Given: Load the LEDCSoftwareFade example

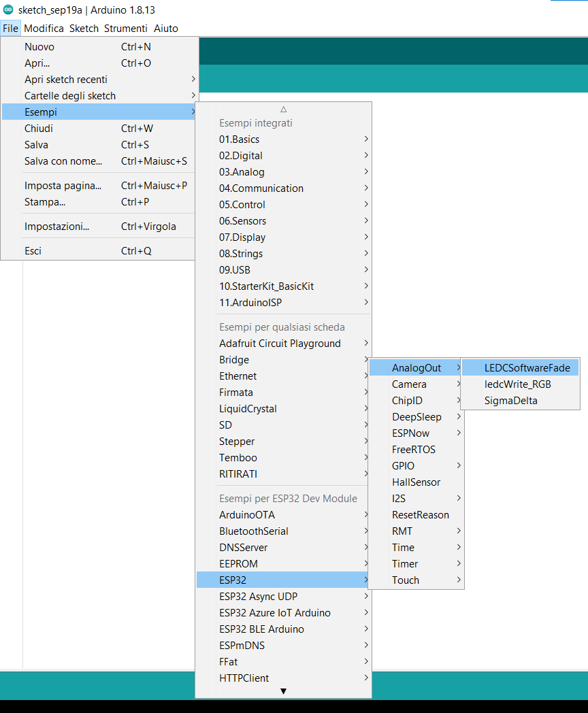Looking at the screenshot, I should [x=521, y=368].
